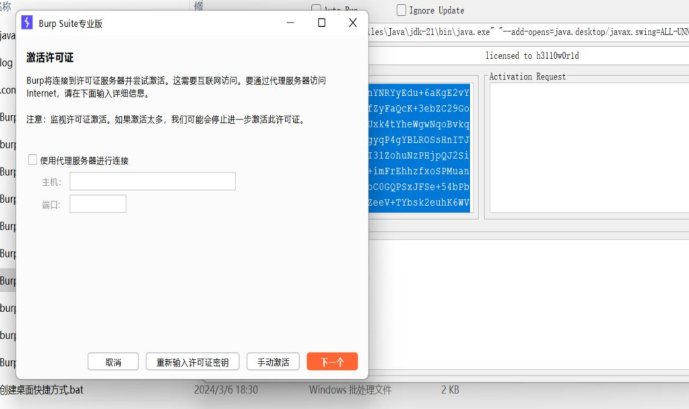This screenshot has width=689, height=409.
Task: Select the 创建桌面快捷方式.bat file
Action: point(41,390)
